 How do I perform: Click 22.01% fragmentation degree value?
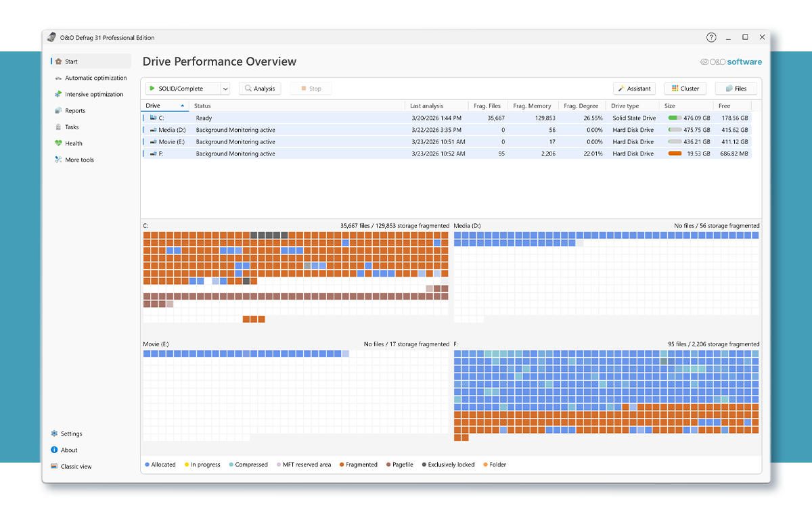pos(593,154)
